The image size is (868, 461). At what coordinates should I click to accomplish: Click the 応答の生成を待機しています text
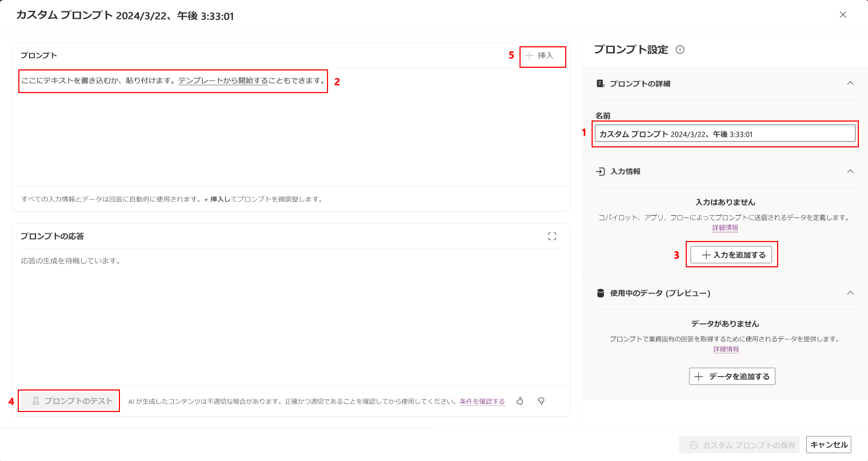72,261
